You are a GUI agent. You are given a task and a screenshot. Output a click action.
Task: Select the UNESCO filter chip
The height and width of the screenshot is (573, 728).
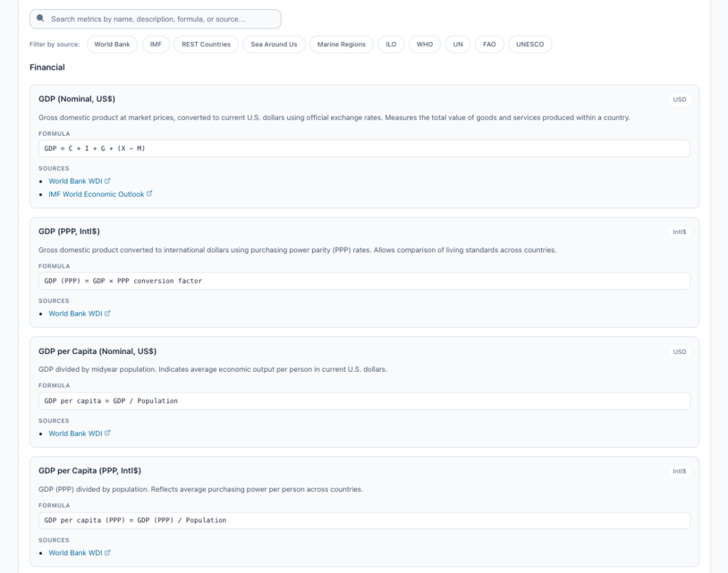(x=530, y=44)
